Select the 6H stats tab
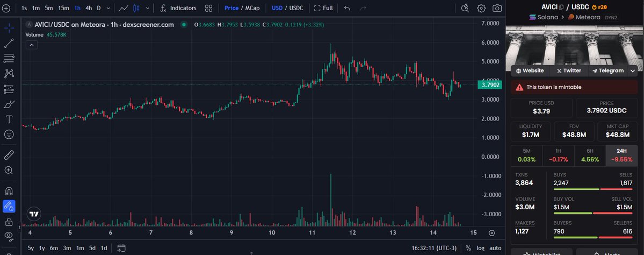 (x=590, y=155)
